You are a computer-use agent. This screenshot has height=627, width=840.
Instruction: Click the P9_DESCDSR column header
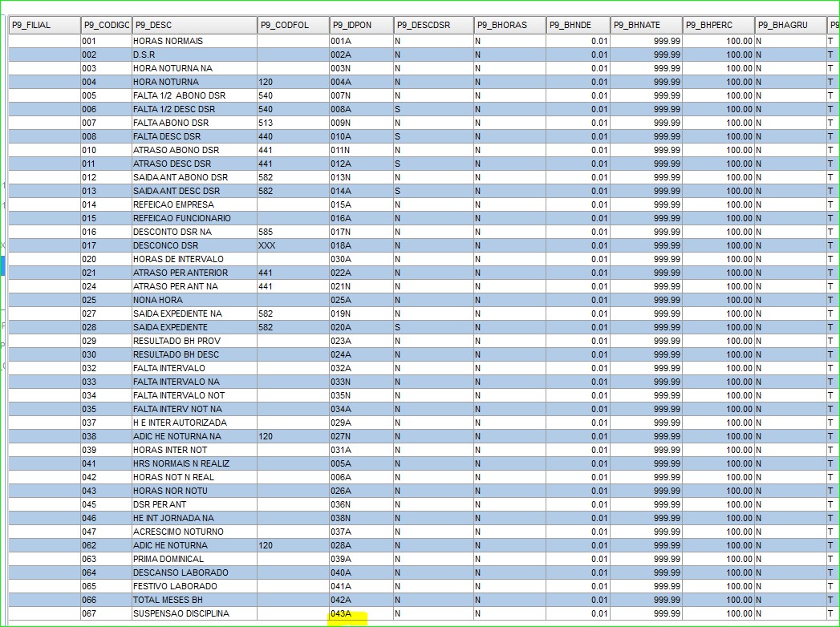click(x=433, y=25)
